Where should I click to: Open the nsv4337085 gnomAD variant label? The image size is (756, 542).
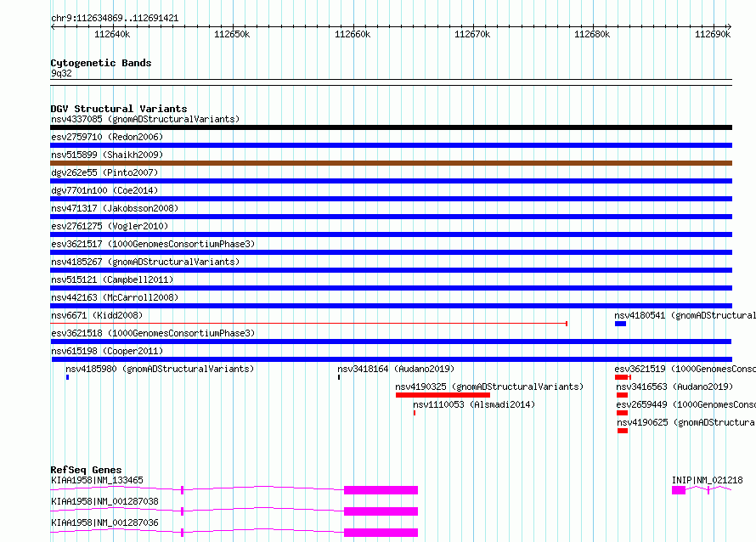pyautogui.click(x=145, y=119)
